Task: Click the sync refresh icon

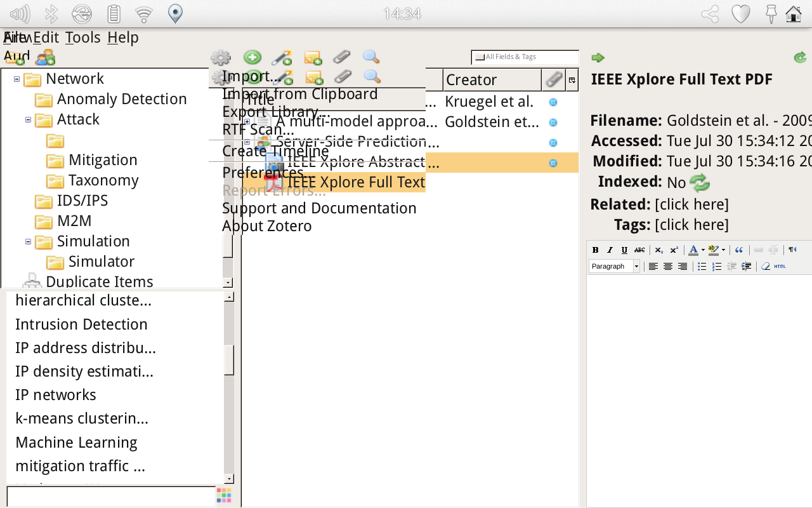Action: (800, 58)
